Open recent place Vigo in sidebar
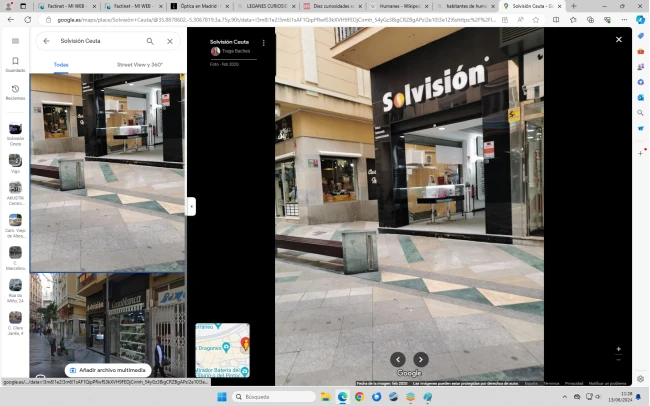Viewport: 650px width, 406px height. (x=15, y=164)
